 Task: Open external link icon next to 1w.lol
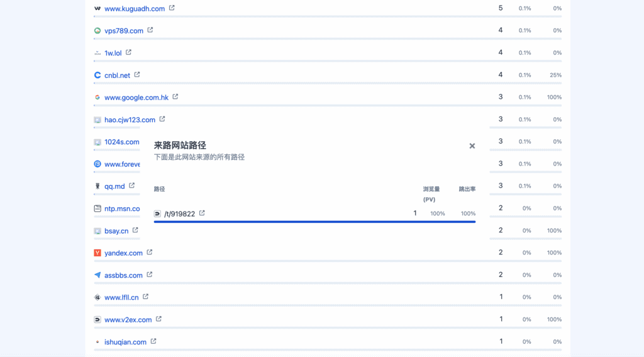click(128, 52)
